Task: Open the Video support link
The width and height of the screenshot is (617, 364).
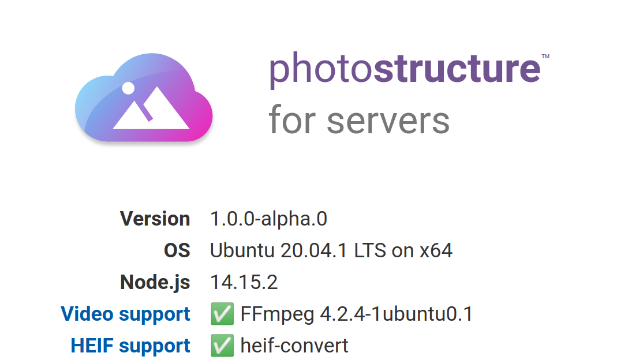Action: click(125, 314)
